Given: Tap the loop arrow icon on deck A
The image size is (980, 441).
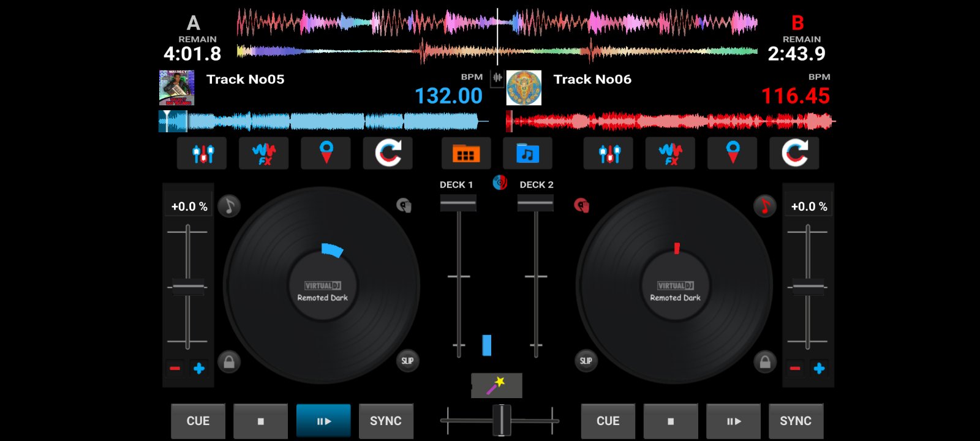Looking at the screenshot, I should [387, 153].
